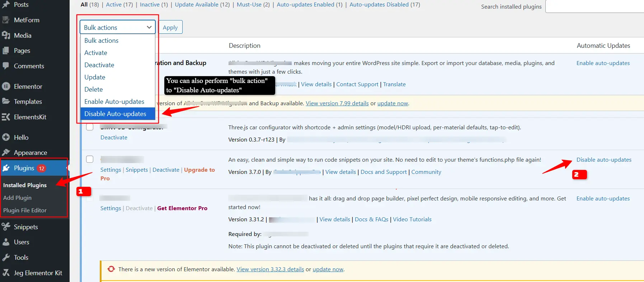Choose Enable Auto-updates bulk option
The image size is (644, 282).
tap(118, 102)
